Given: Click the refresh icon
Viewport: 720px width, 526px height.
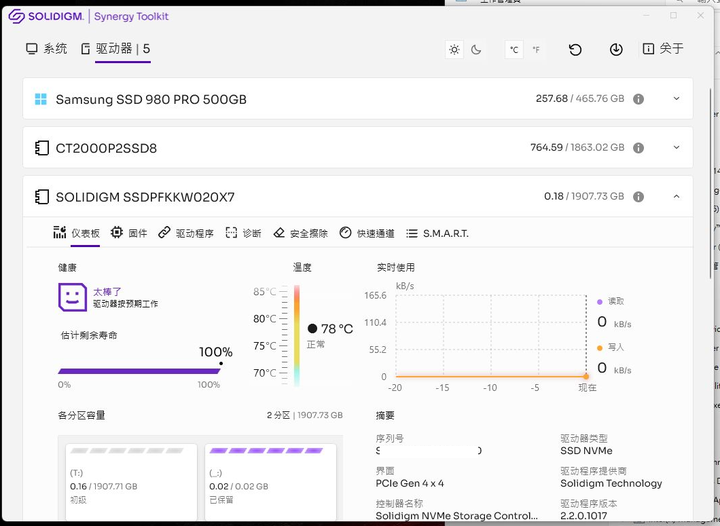Looking at the screenshot, I should (x=575, y=49).
